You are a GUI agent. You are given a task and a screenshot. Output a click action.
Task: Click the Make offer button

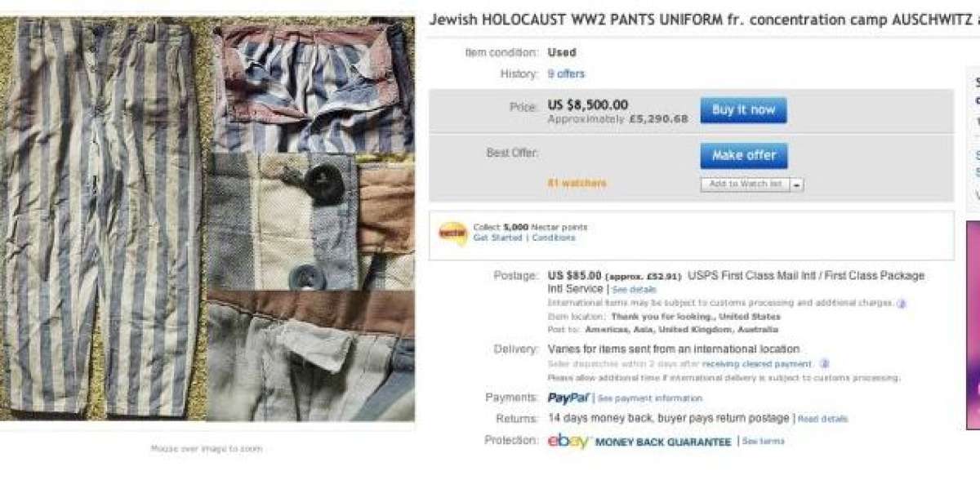(x=743, y=155)
